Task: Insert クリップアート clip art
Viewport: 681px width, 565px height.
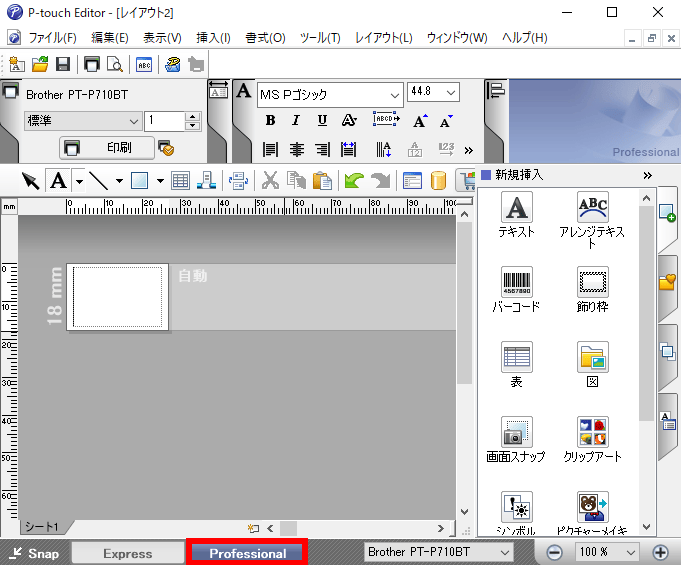Action: [592, 439]
